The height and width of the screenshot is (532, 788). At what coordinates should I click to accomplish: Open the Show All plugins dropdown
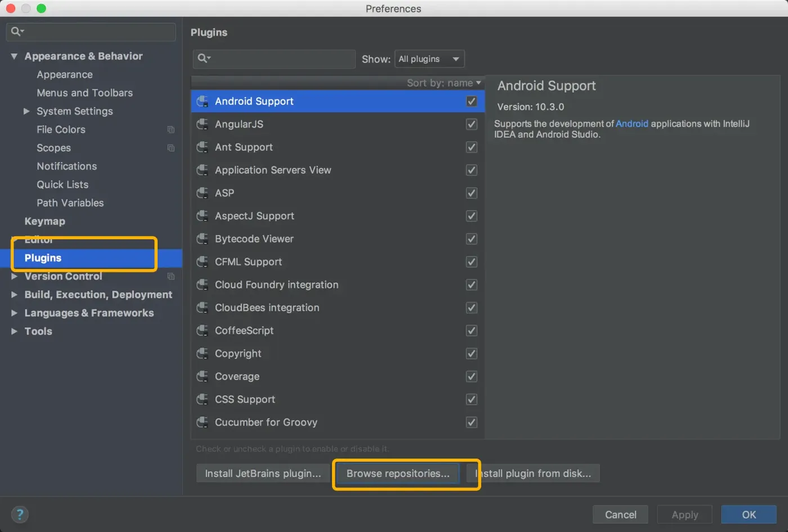[x=429, y=59]
